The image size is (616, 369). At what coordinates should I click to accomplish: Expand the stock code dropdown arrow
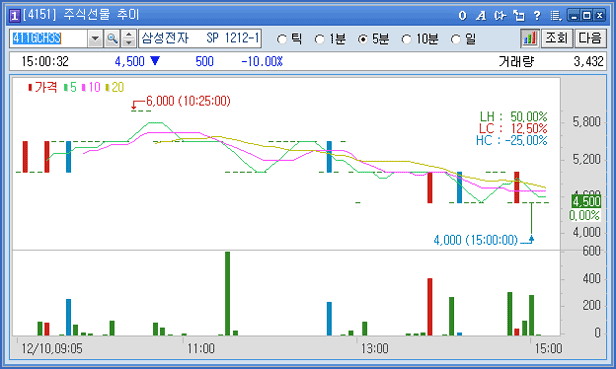click(95, 39)
